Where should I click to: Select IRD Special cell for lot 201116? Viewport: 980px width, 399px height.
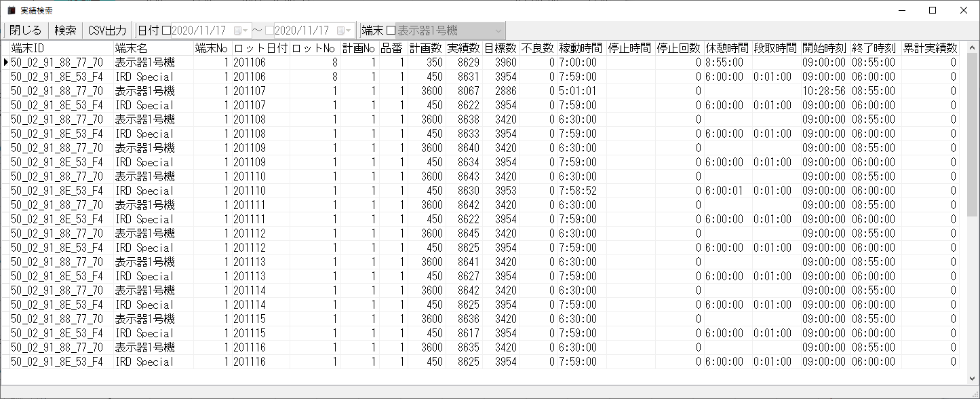coord(144,362)
